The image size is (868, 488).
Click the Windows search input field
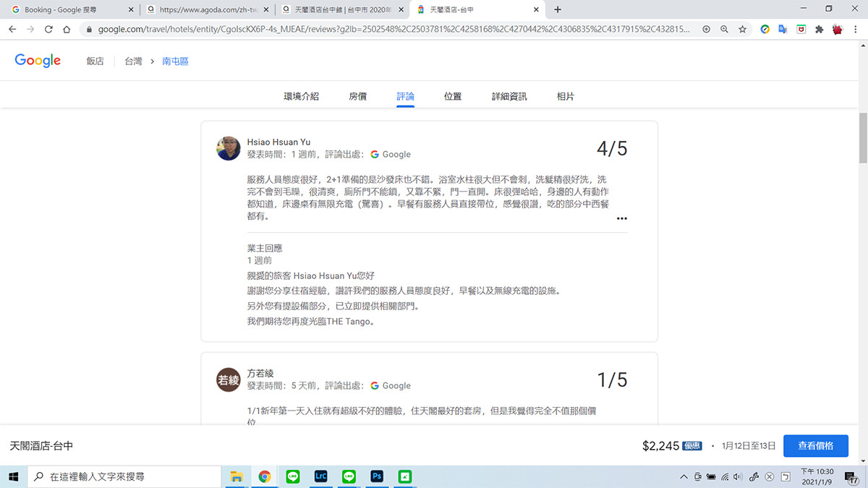click(123, 476)
